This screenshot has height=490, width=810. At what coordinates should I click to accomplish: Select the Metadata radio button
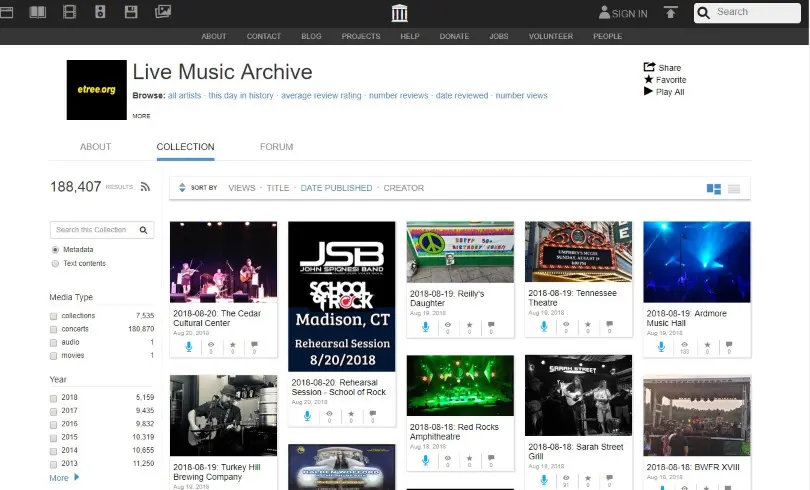click(55, 250)
